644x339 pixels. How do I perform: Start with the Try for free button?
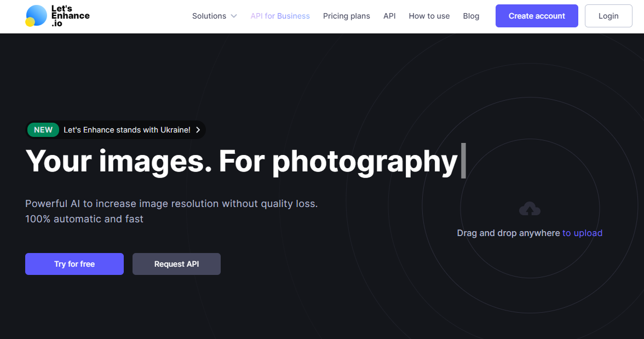pyautogui.click(x=74, y=264)
